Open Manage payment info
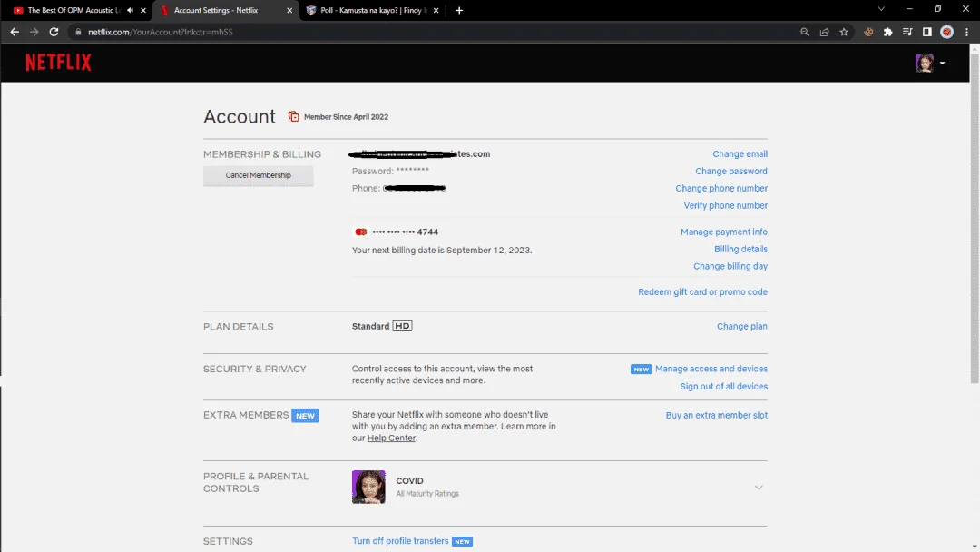This screenshot has height=552, width=980. point(724,232)
